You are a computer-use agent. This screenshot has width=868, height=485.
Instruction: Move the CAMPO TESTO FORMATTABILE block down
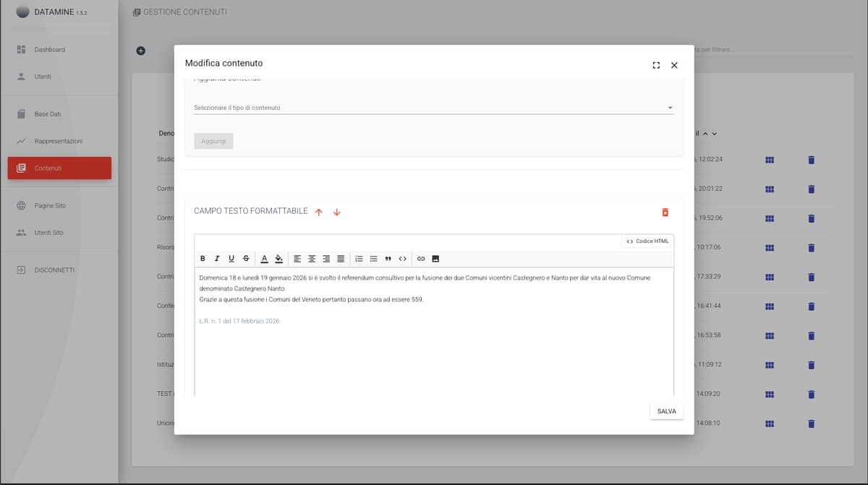[336, 212]
